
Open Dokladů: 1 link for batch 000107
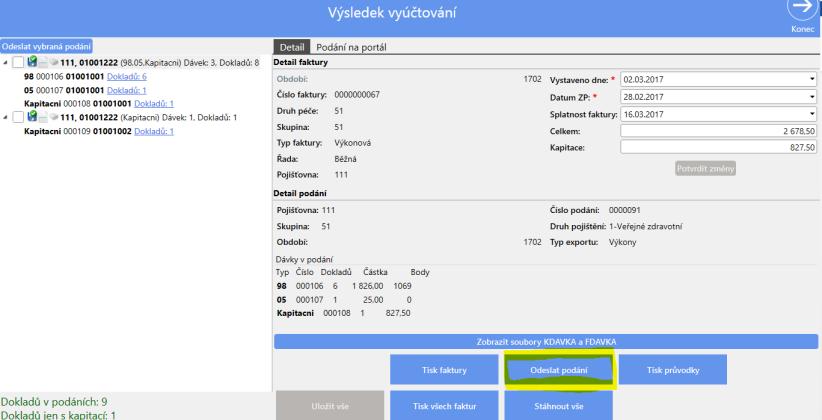tap(127, 90)
